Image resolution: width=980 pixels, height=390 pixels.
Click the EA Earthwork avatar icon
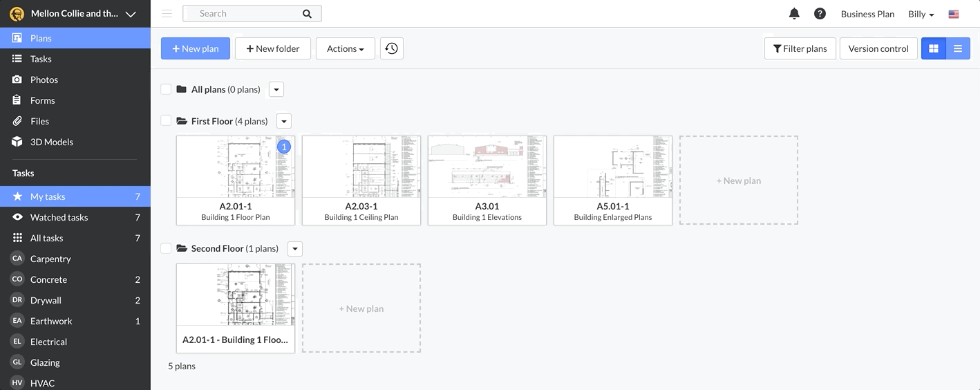point(17,320)
